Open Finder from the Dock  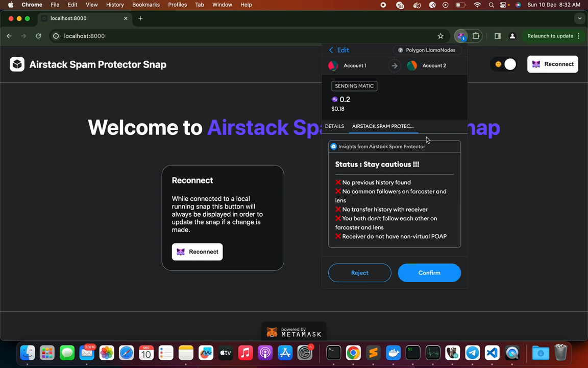(x=28, y=353)
